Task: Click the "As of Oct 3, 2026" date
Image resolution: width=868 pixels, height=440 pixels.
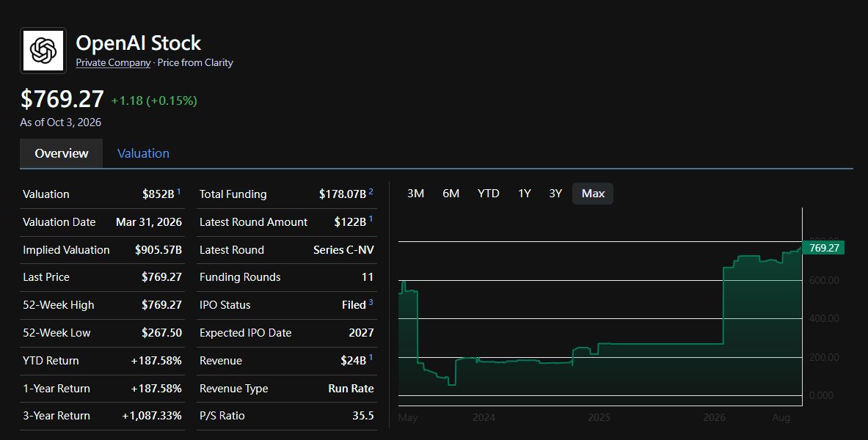Action: click(x=60, y=122)
